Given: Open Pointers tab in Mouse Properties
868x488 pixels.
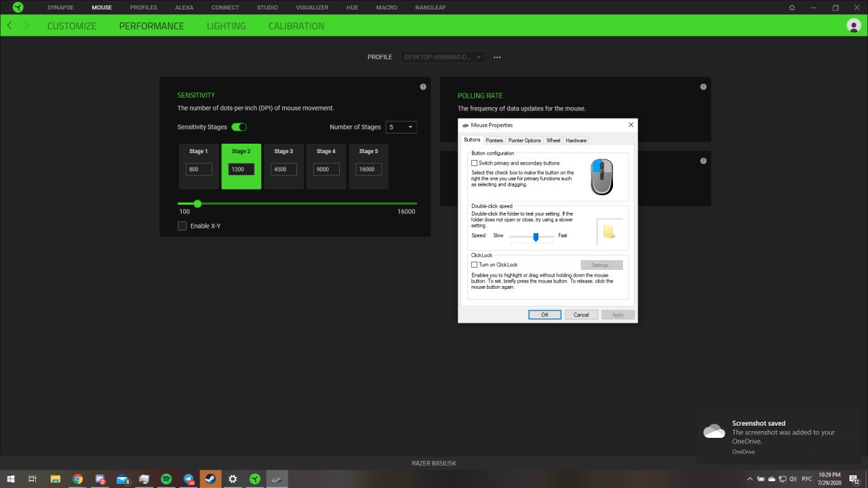Looking at the screenshot, I should click(x=494, y=140).
